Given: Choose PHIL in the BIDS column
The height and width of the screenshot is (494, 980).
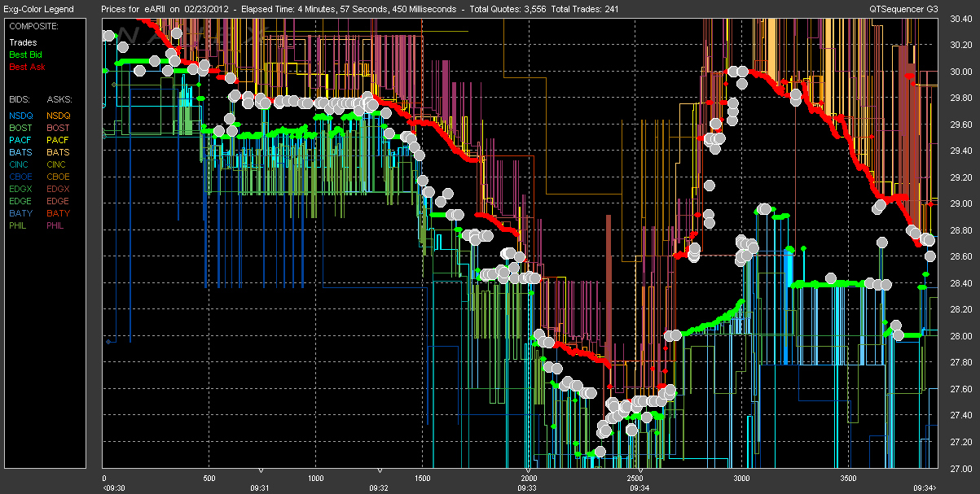Looking at the screenshot, I should click(20, 225).
